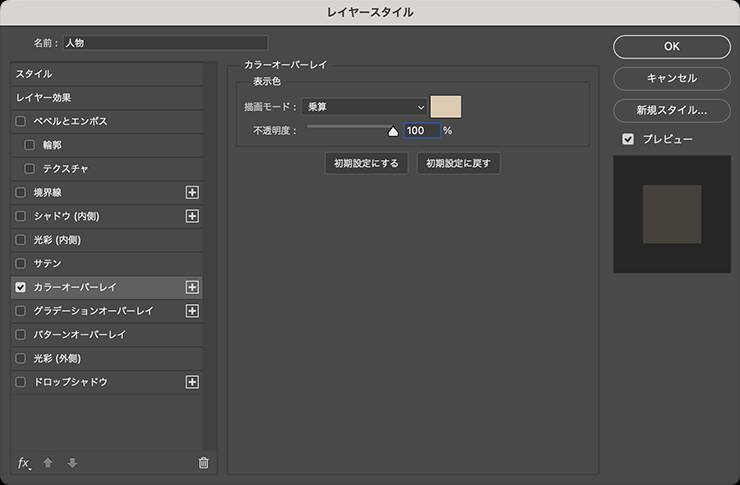Click the キャンセル button
740x485 pixels.
coord(671,78)
